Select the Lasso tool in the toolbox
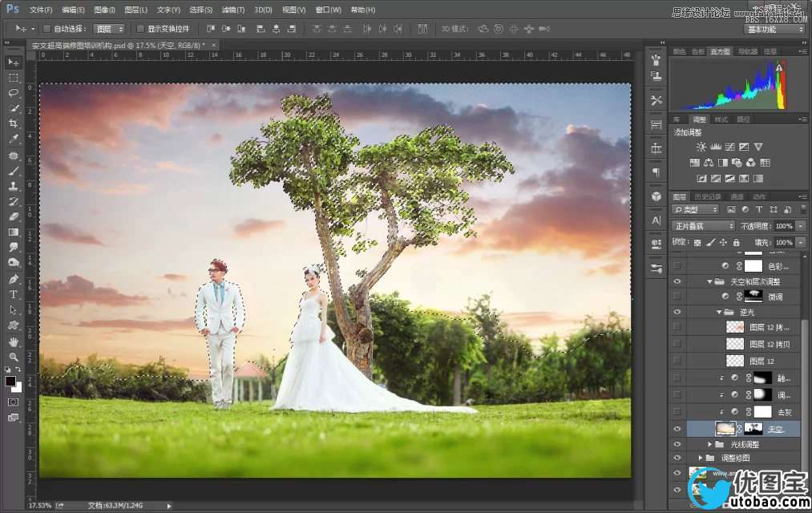Screen dimensions: 812x513 (14, 93)
